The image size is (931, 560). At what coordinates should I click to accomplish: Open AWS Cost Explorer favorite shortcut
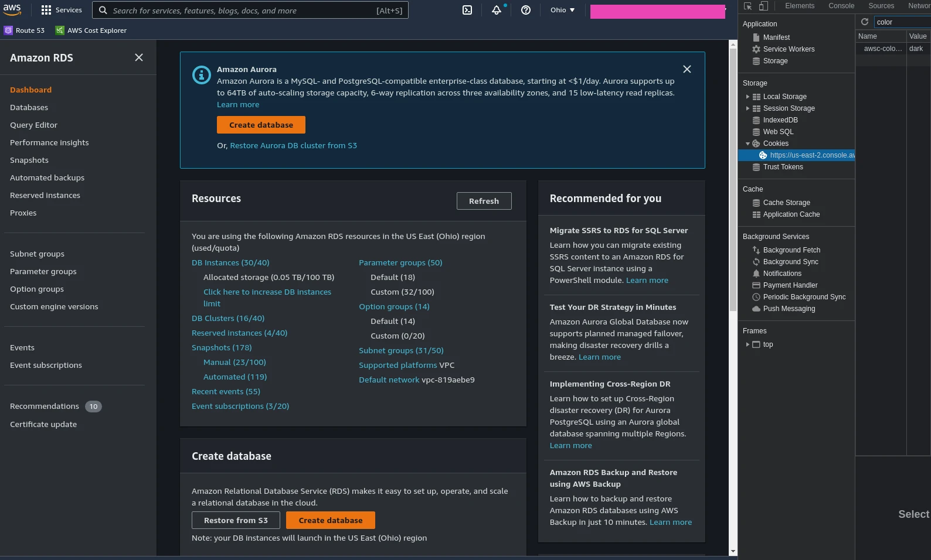pos(91,30)
